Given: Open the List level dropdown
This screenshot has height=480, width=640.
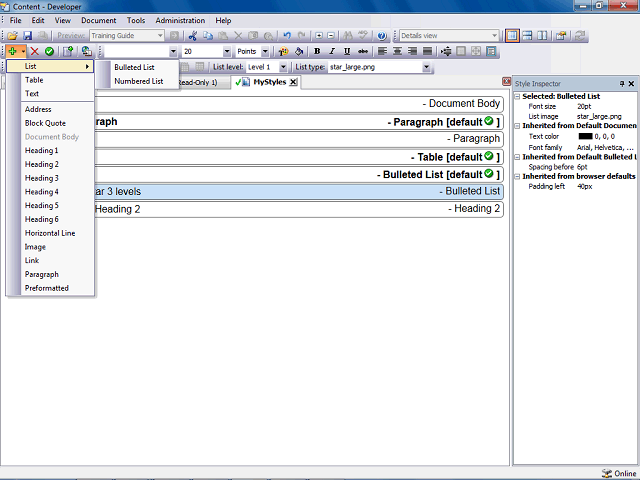Looking at the screenshot, I should (x=283, y=67).
